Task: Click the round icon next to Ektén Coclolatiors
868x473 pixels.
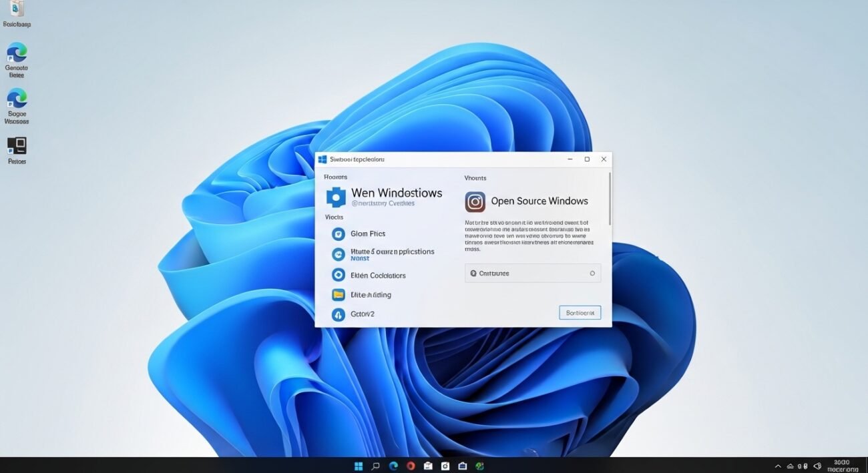Action: coord(339,275)
